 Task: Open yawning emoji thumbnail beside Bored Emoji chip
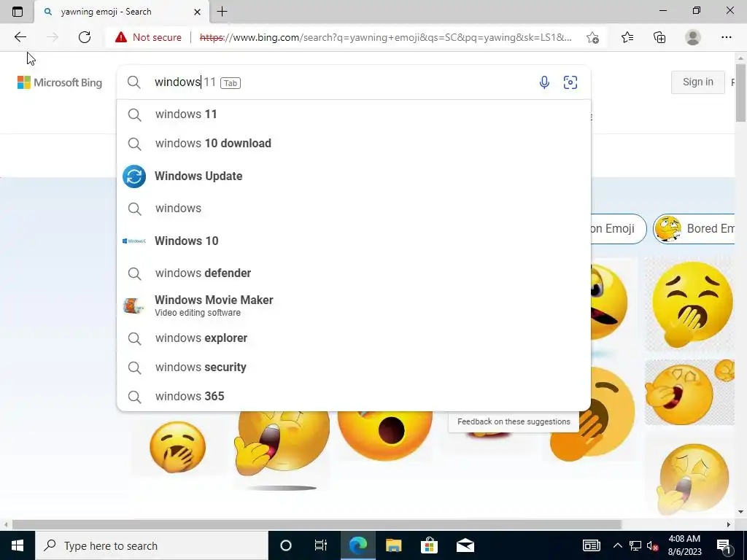pos(690,305)
